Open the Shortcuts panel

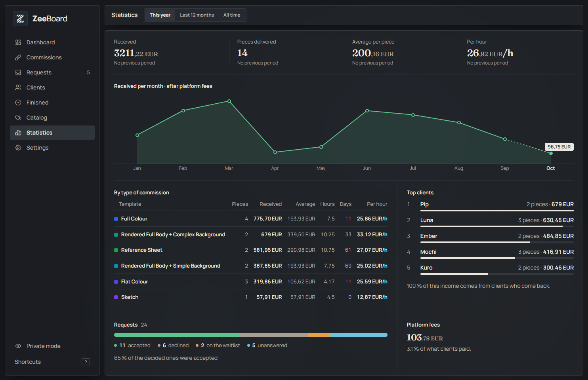(x=52, y=362)
